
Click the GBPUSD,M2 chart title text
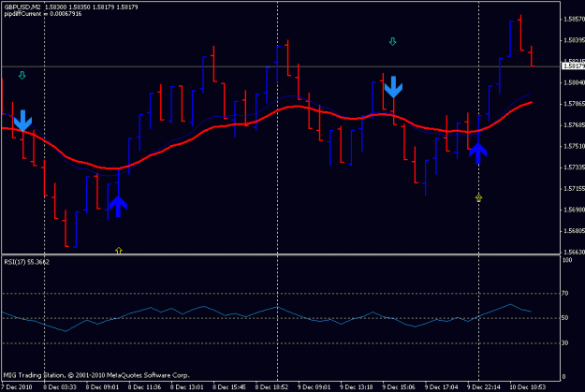click(22, 7)
